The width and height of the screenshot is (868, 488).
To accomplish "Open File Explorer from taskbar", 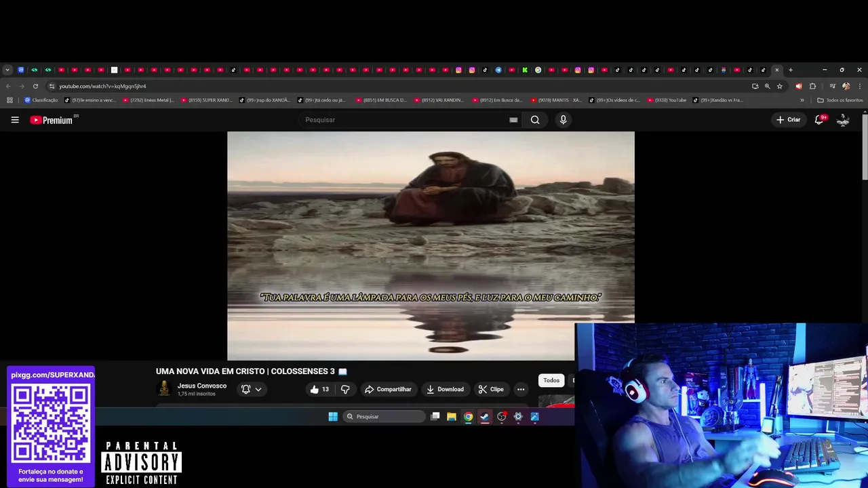I will click(x=452, y=417).
